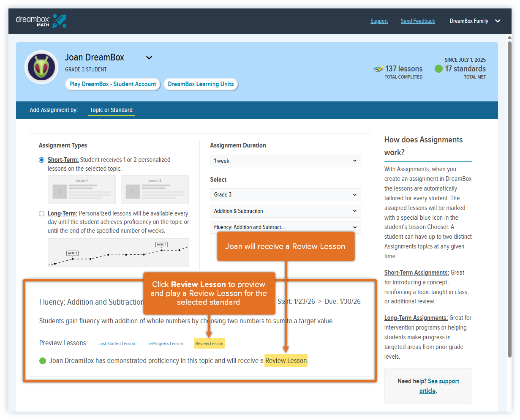Click DreamBox Learning Units button
520x420 pixels.
[201, 84]
